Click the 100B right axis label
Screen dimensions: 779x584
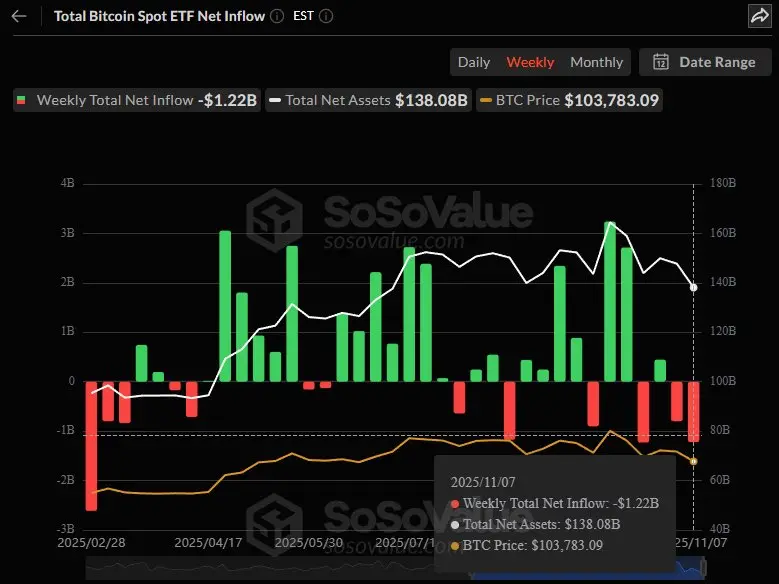click(x=723, y=381)
